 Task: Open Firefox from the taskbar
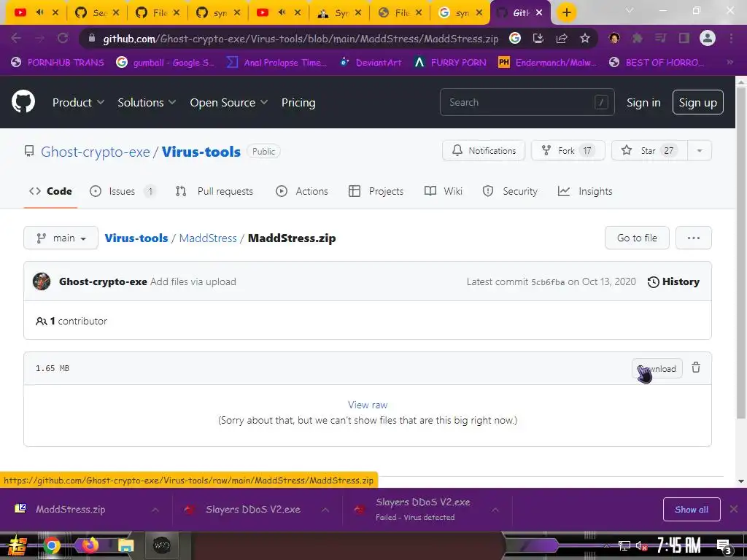pos(90,545)
